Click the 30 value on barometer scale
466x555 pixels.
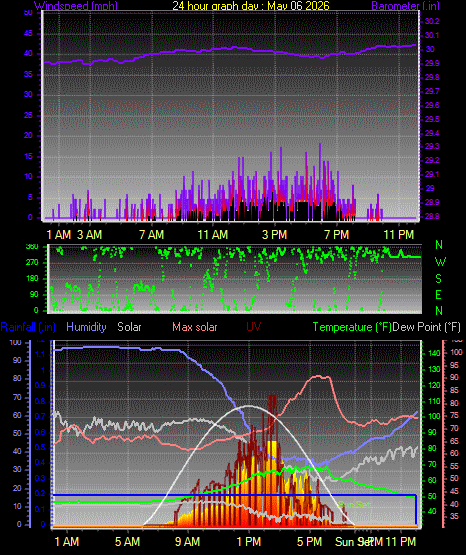coord(430,49)
